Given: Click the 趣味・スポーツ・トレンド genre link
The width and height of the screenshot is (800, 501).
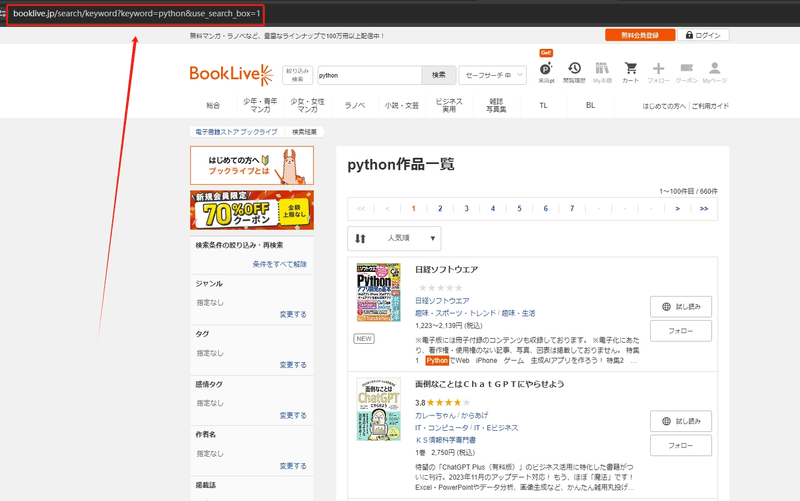Looking at the screenshot, I should point(455,313).
